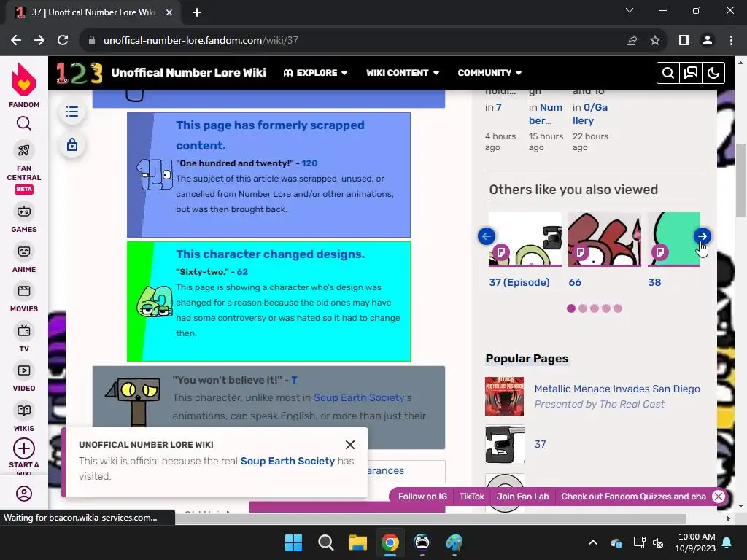Open the Chrome profile avatar icon
The height and width of the screenshot is (560, 747).
[x=708, y=41]
